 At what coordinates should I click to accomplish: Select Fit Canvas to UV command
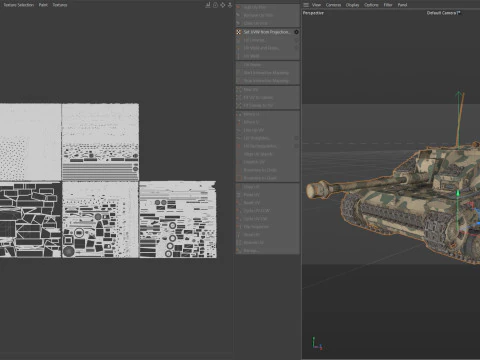[x=267, y=106]
